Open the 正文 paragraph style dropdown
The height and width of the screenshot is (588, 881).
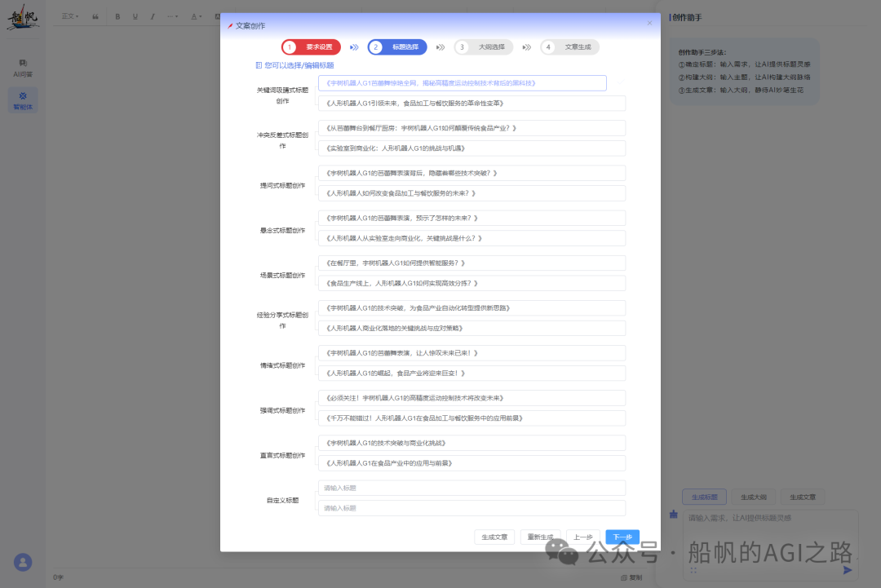pos(70,16)
